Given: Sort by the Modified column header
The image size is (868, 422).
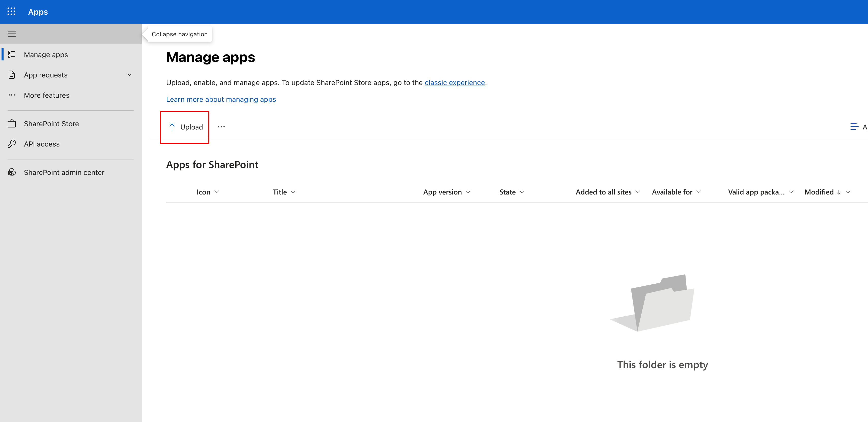Looking at the screenshot, I should pos(819,192).
